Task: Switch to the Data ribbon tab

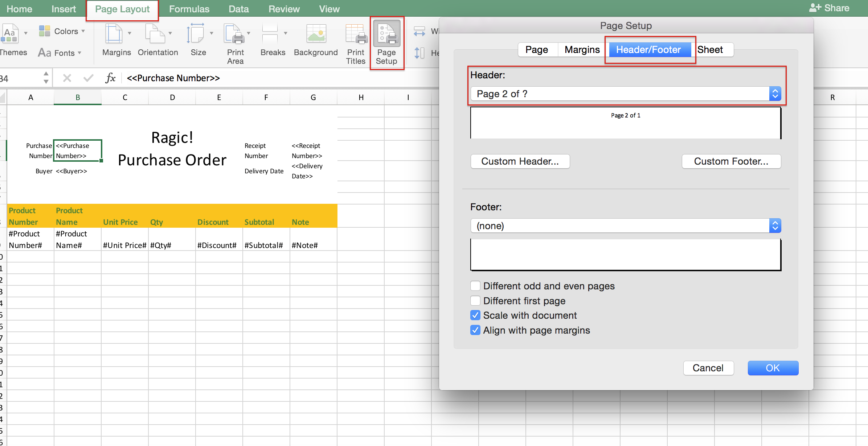Action: coord(238,9)
